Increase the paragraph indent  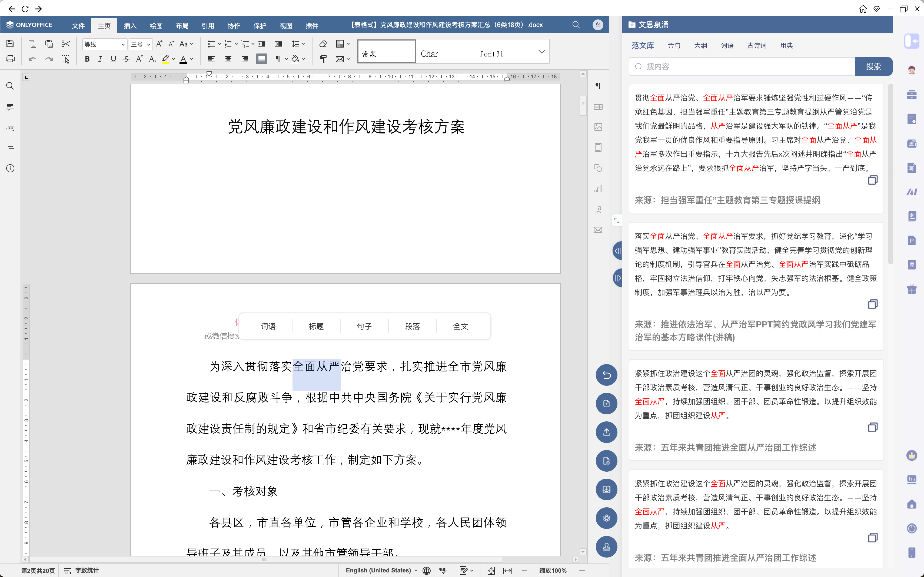coord(279,44)
